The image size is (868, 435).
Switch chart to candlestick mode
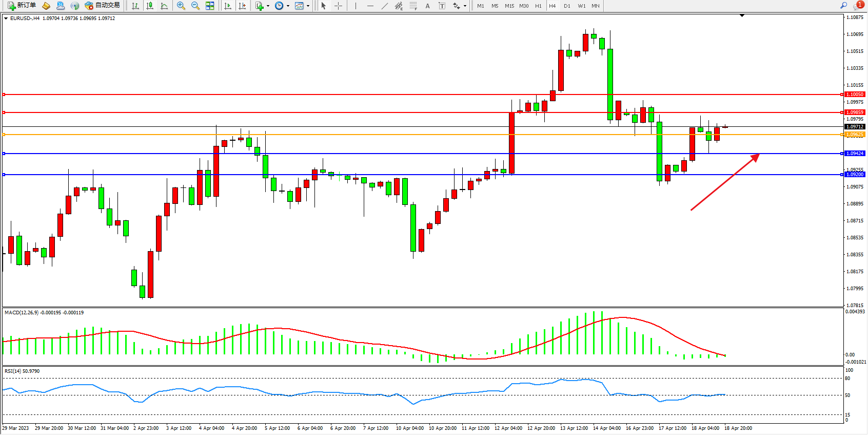click(x=150, y=6)
